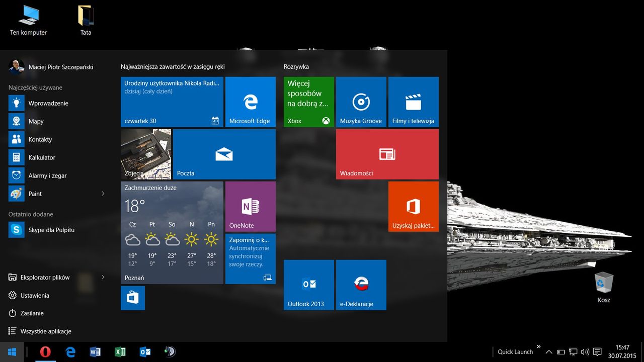This screenshot has height=362, width=644.
Task: Check battery status in system tray
Action: (x=561, y=352)
